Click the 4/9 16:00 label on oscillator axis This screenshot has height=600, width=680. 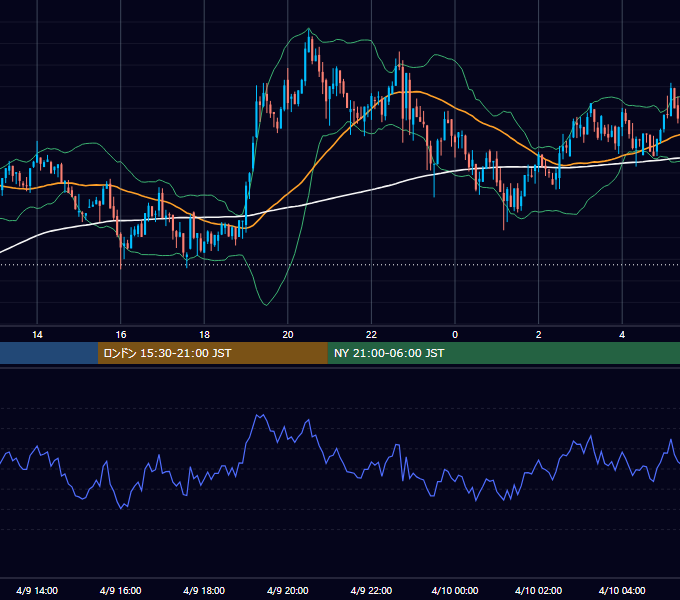[x=121, y=590]
